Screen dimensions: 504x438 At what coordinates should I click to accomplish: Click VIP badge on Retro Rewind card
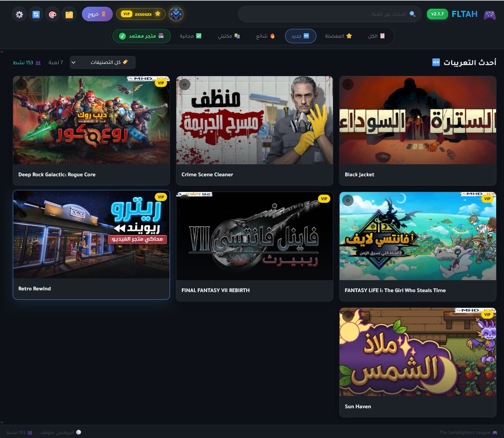coord(161,197)
